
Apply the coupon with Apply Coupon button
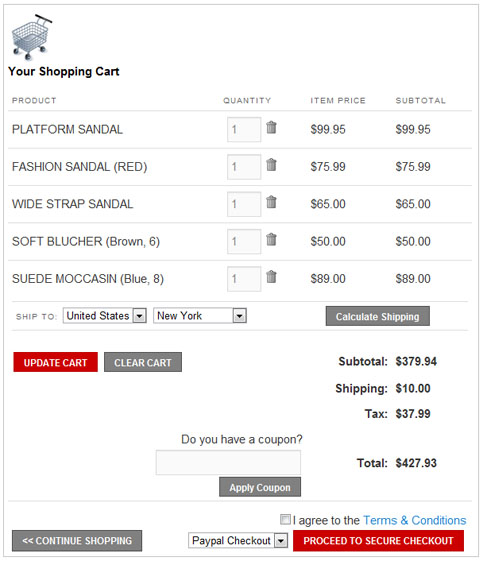(260, 487)
